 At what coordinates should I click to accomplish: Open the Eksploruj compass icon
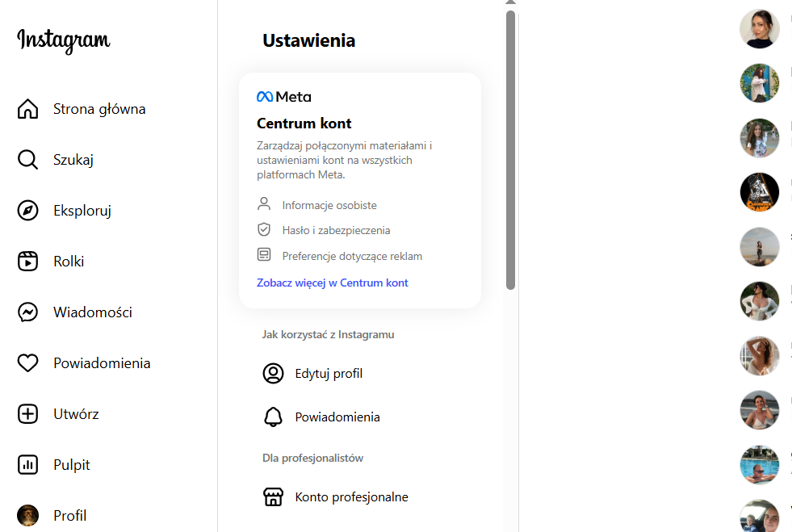28,211
